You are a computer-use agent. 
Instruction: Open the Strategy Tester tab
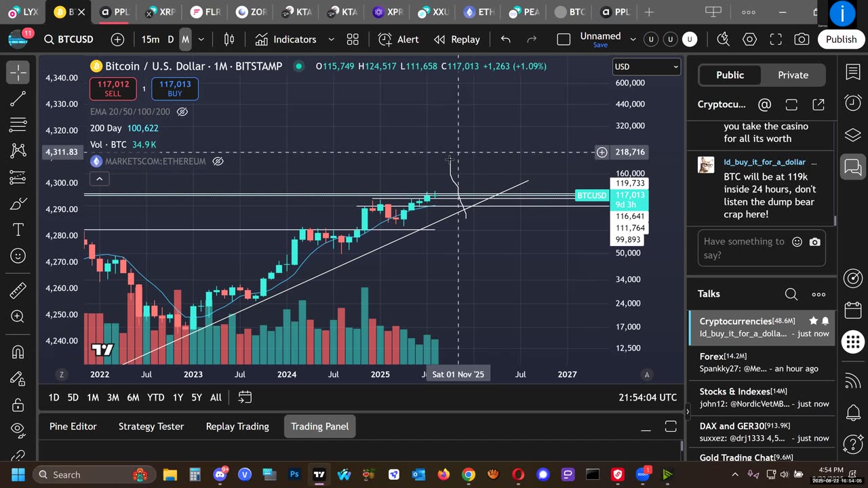coord(151,426)
